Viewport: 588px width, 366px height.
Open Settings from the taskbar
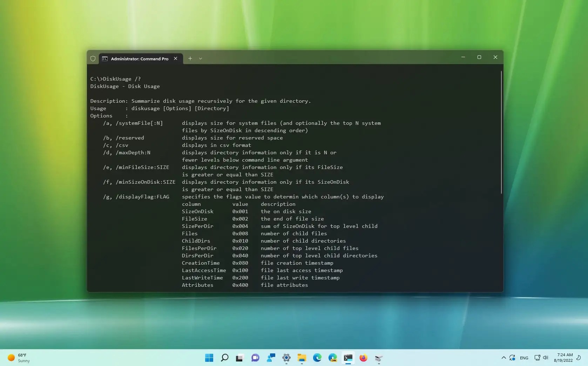pyautogui.click(x=286, y=358)
